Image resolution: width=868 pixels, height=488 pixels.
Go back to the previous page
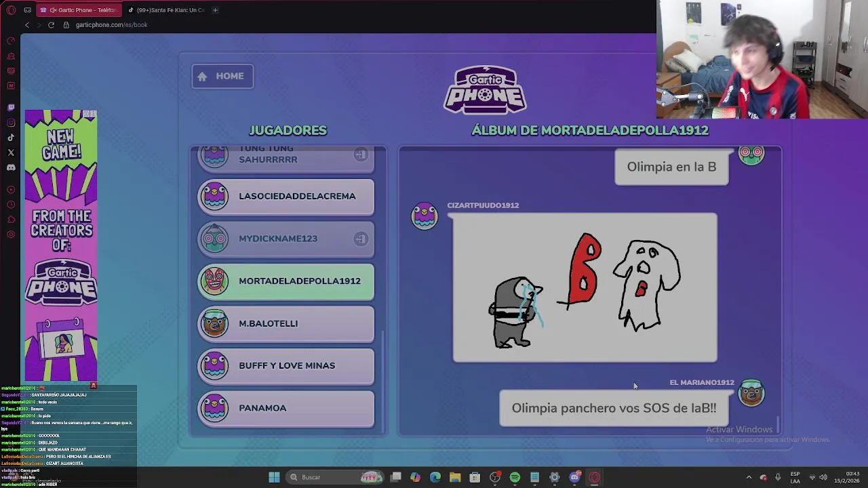point(27,25)
